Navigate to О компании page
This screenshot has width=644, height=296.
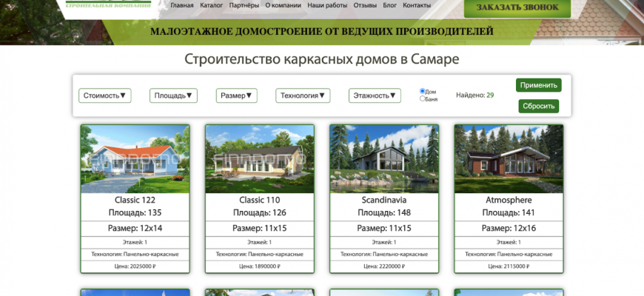click(283, 5)
